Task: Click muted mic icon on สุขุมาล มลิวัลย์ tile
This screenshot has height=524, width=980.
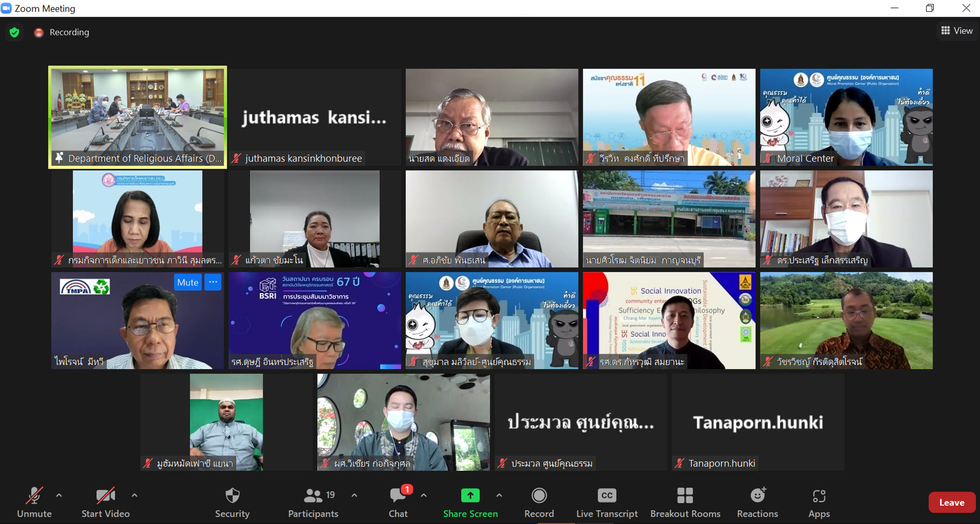Action: 413,361
